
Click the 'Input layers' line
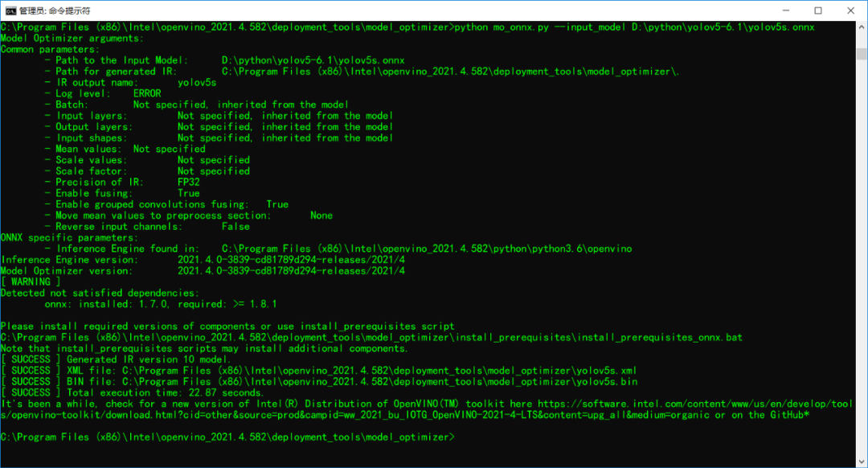tap(219, 116)
